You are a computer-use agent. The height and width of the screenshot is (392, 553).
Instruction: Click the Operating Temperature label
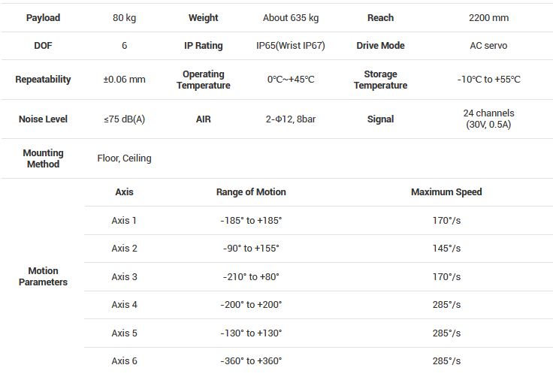click(x=203, y=80)
